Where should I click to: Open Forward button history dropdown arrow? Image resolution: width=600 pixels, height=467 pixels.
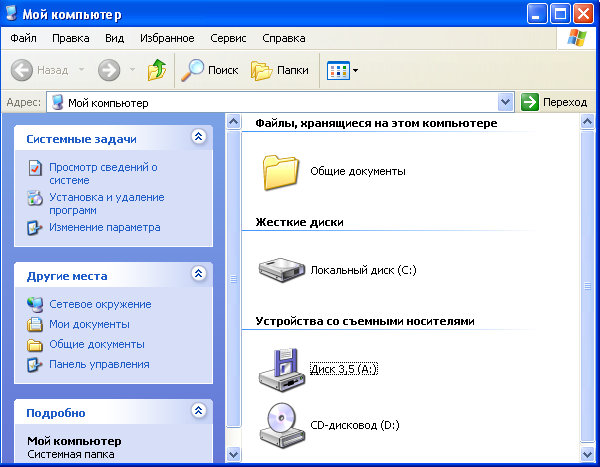coord(132,70)
